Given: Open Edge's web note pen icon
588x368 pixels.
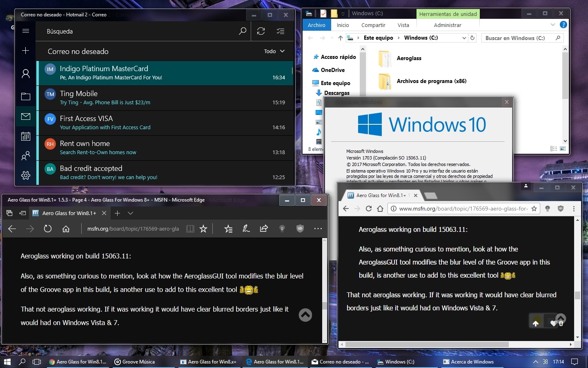Looking at the screenshot, I should click(x=246, y=229).
